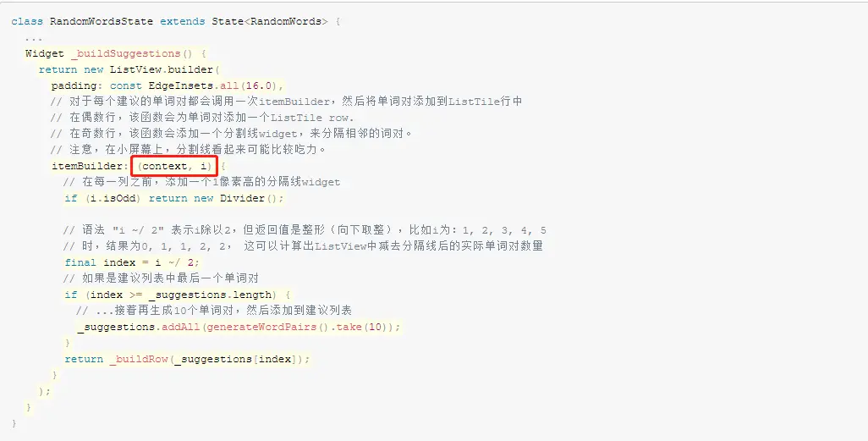Screen dimensions: 868x441
Task: Click the State<RandomWords> type
Action: tap(270, 21)
